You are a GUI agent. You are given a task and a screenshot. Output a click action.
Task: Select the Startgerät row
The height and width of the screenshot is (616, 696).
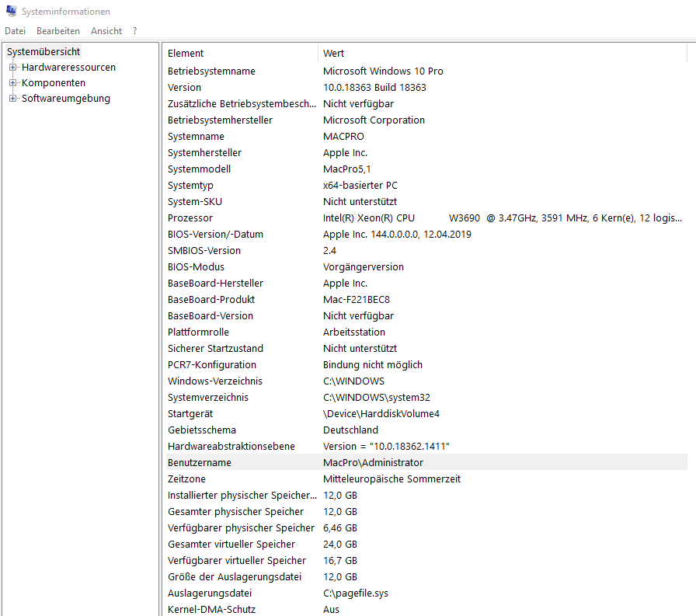pos(426,414)
